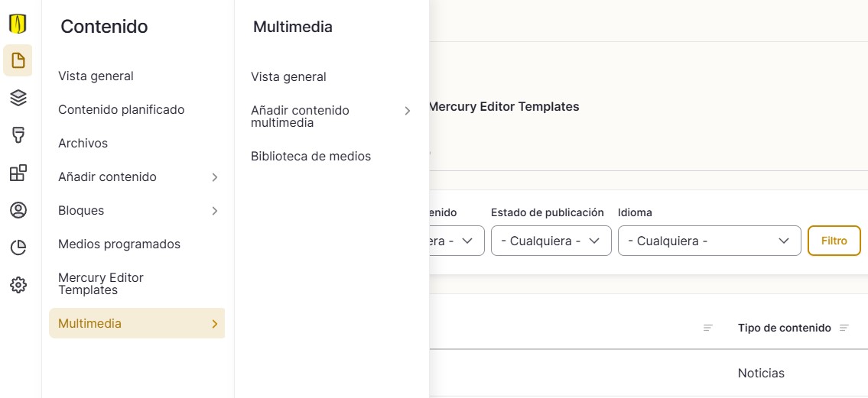Sort by Tipo de contenido column header
This screenshot has height=398, width=868.
pyautogui.click(x=784, y=328)
